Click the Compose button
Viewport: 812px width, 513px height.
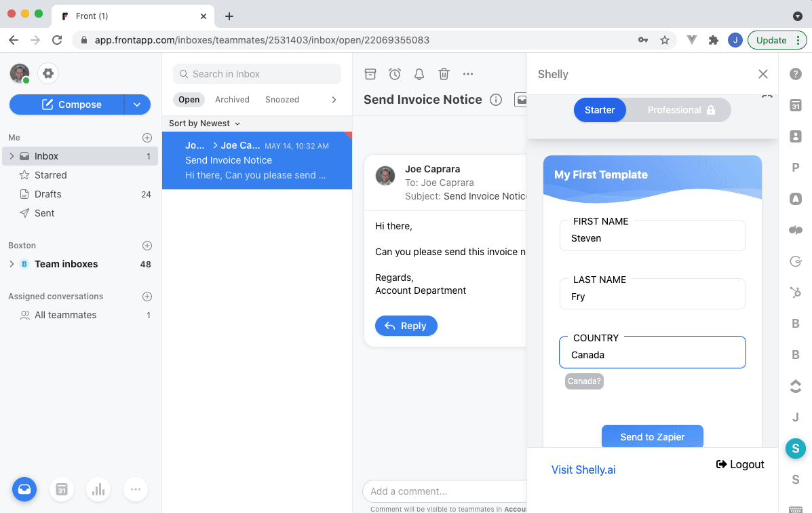pos(66,104)
